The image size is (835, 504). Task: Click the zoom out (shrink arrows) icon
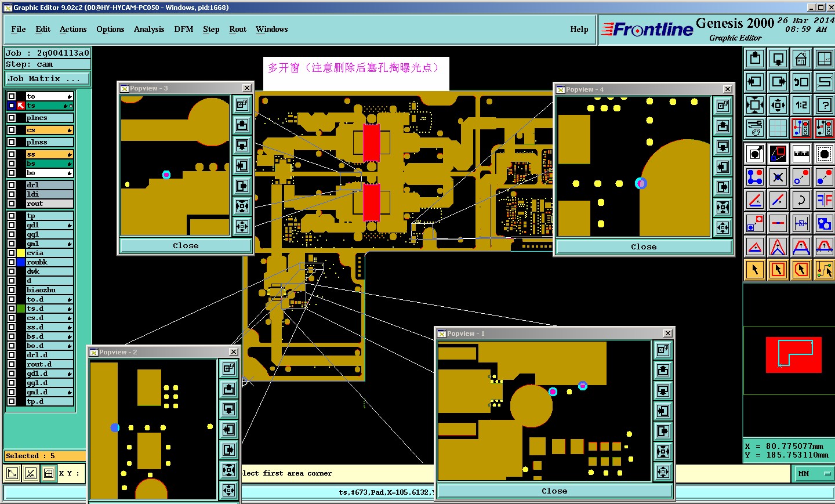click(778, 105)
